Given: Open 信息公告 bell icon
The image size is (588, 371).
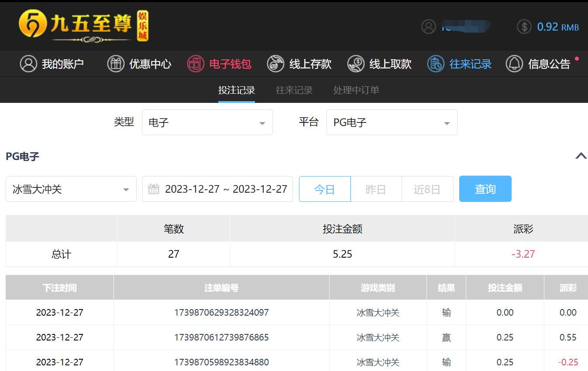Looking at the screenshot, I should click(514, 64).
